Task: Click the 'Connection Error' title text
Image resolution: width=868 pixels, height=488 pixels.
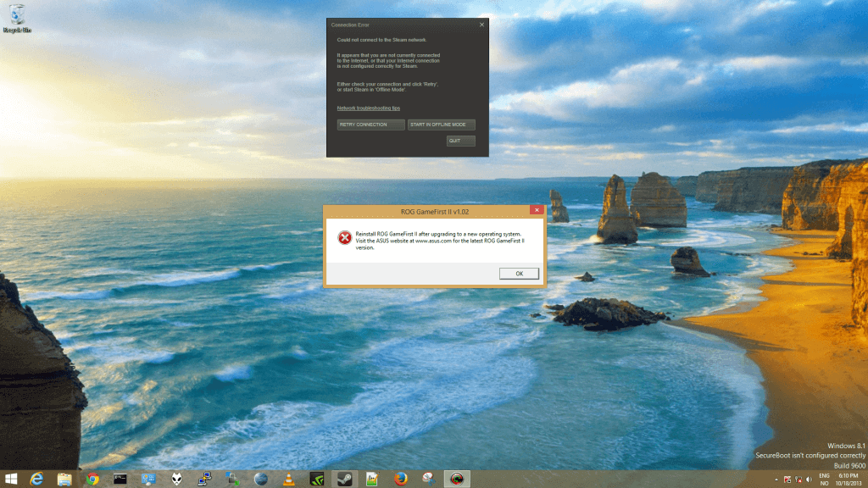Action: click(x=350, y=25)
